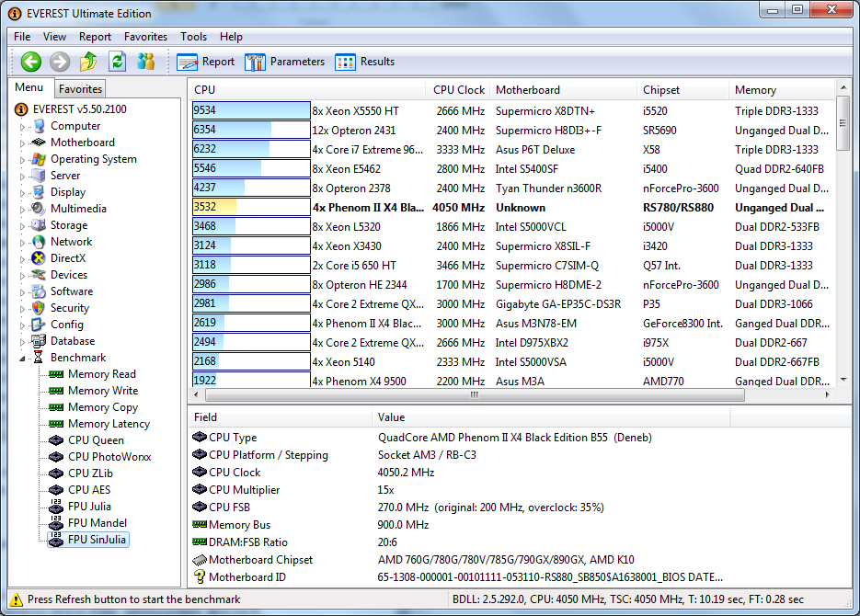Select Server icon in tree
This screenshot has width=860, height=616.
pyautogui.click(x=39, y=176)
